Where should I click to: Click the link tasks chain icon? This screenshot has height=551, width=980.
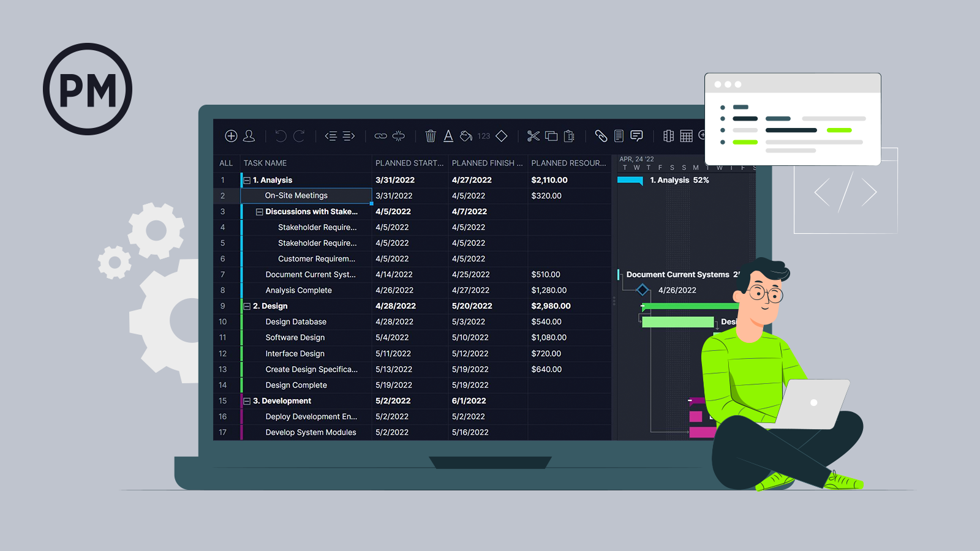point(380,136)
